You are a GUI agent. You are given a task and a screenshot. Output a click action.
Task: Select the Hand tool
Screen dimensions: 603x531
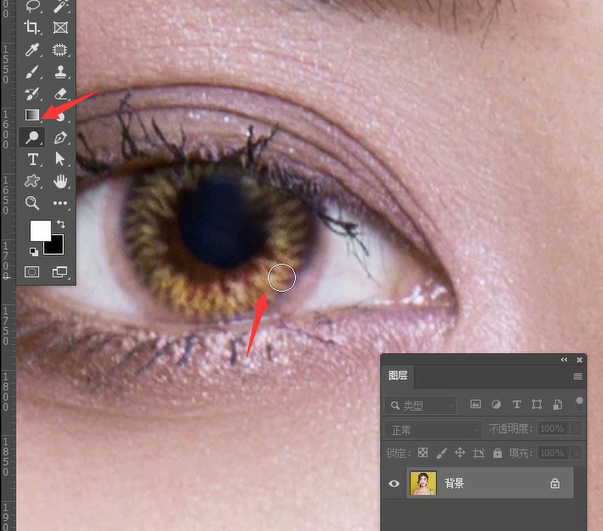[x=60, y=181]
